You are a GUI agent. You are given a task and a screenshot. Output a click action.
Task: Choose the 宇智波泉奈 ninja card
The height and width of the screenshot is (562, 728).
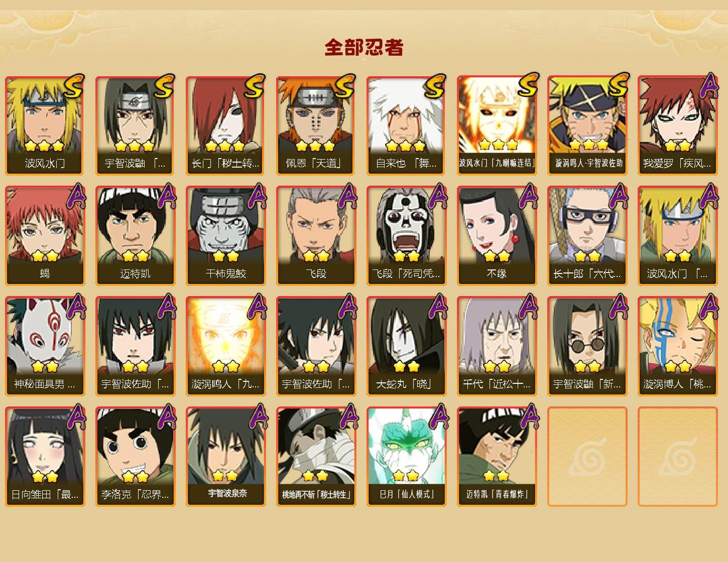click(225, 457)
